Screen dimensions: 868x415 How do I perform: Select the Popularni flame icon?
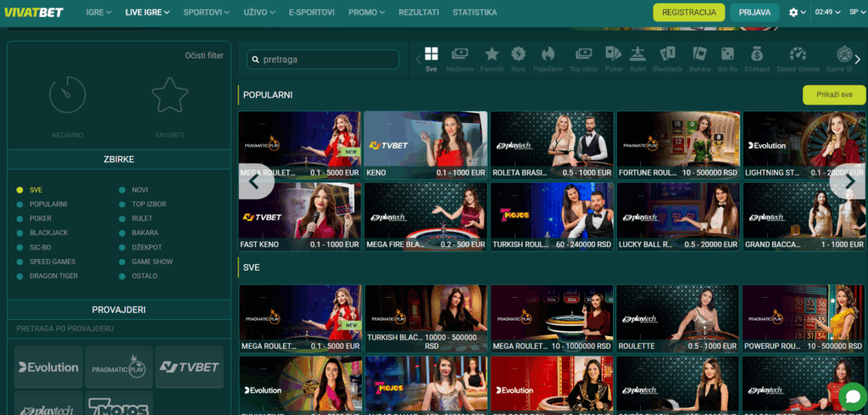click(548, 58)
